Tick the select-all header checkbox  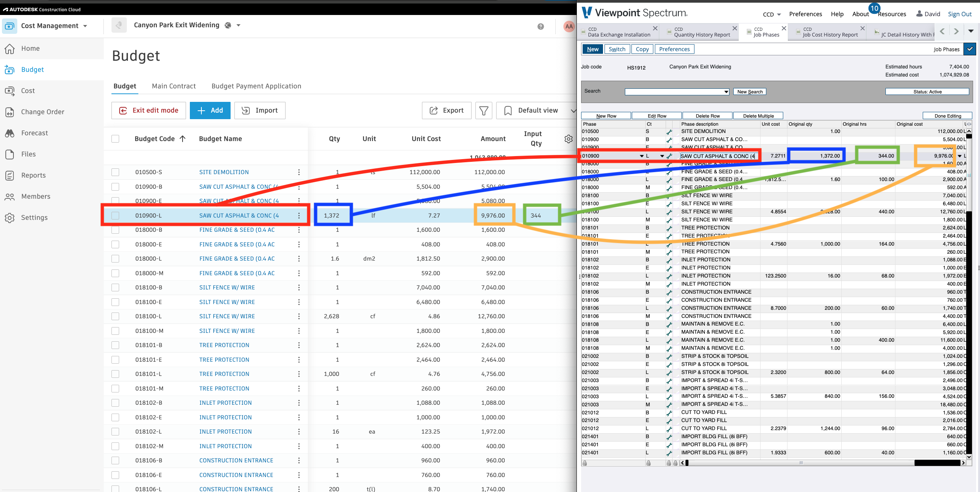(115, 139)
